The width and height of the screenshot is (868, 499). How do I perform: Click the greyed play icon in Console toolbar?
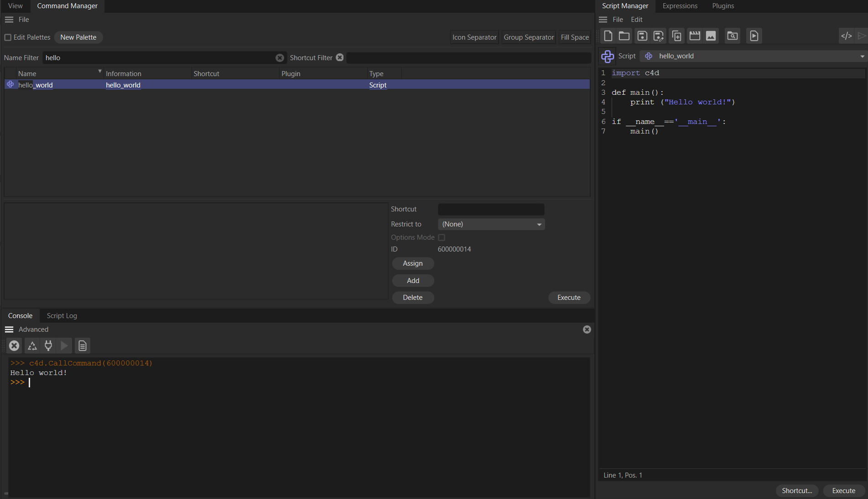(x=64, y=345)
